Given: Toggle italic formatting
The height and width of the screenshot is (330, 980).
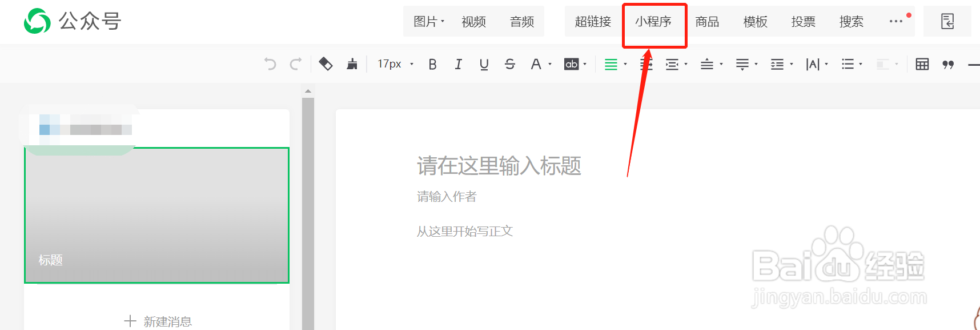Looking at the screenshot, I should pos(458,65).
